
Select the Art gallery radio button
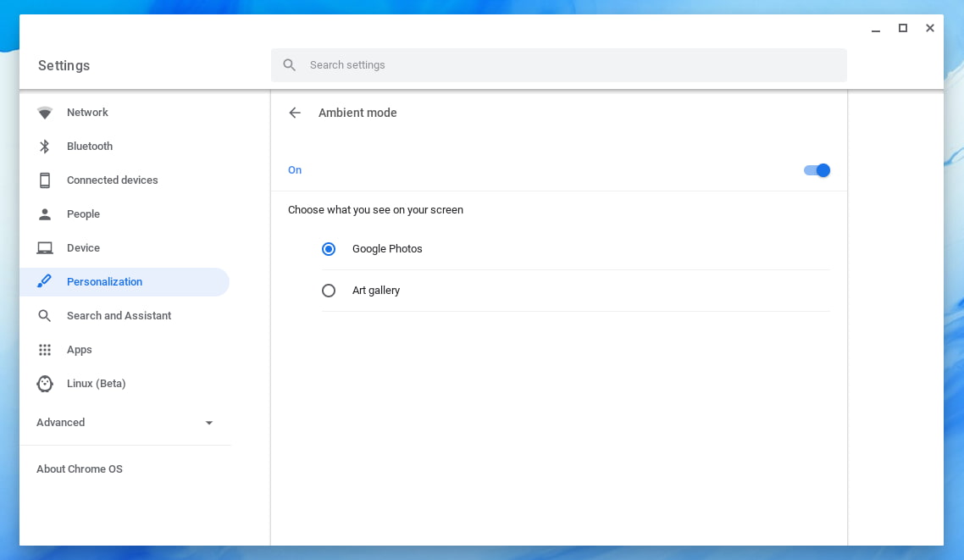[x=329, y=290]
